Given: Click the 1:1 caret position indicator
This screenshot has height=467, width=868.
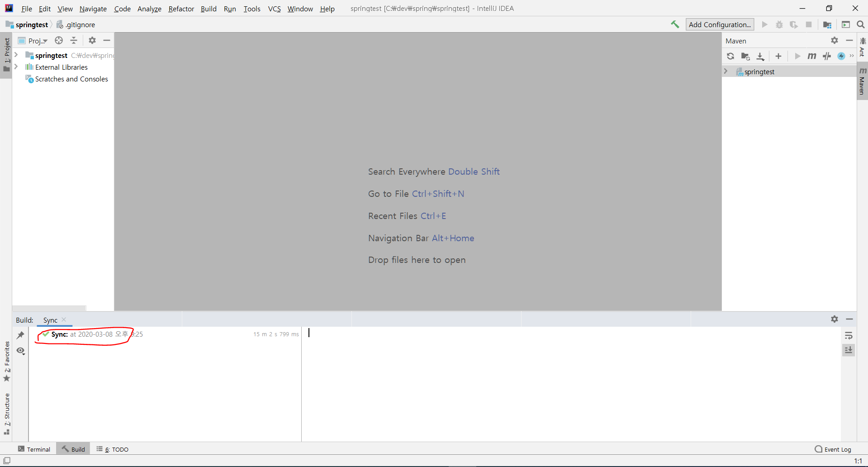Looking at the screenshot, I should coord(858,461).
